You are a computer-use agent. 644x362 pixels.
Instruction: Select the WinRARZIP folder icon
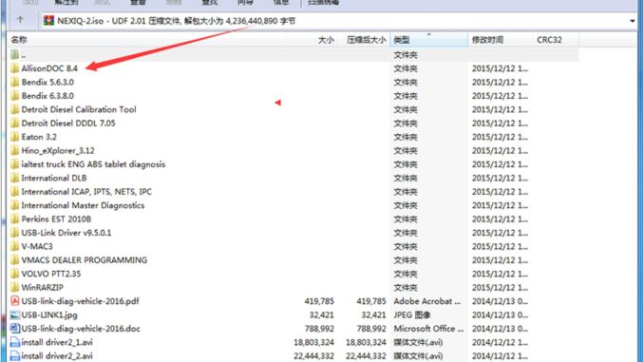click(x=15, y=287)
